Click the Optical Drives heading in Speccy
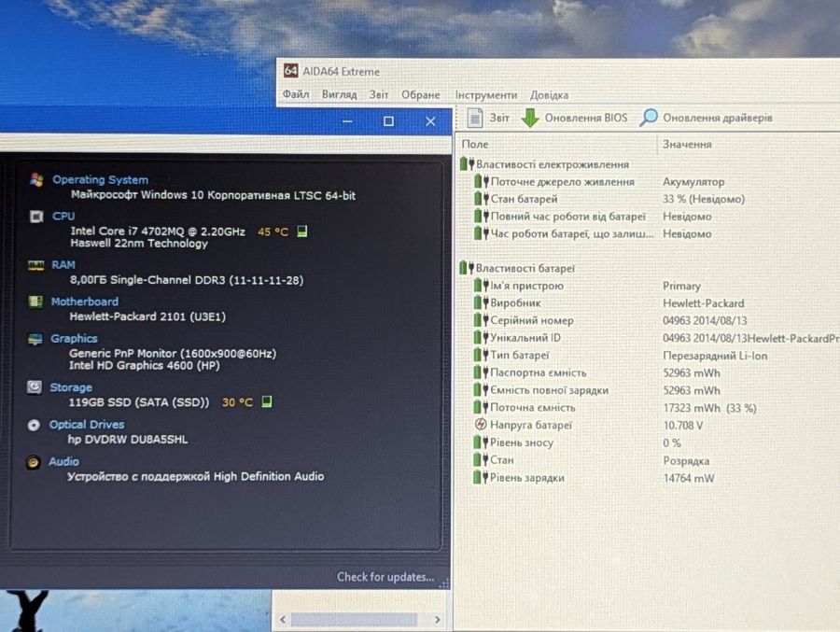 coord(87,424)
